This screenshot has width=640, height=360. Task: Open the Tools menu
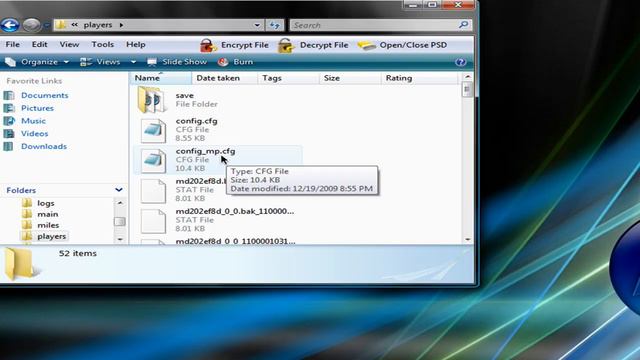coord(102,44)
